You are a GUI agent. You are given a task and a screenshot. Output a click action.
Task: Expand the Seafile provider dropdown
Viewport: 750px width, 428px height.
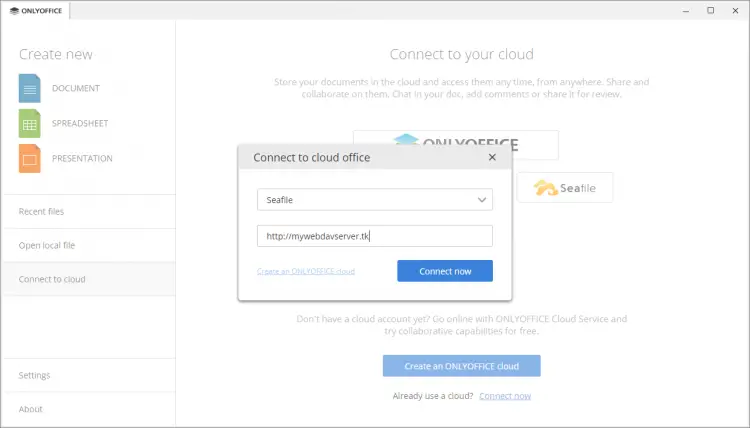pyautogui.click(x=375, y=200)
